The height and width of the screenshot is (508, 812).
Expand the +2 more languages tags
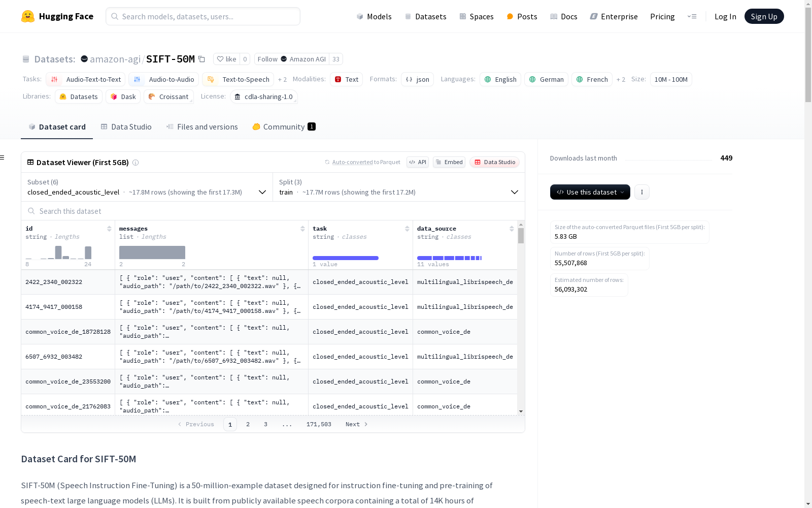point(621,79)
